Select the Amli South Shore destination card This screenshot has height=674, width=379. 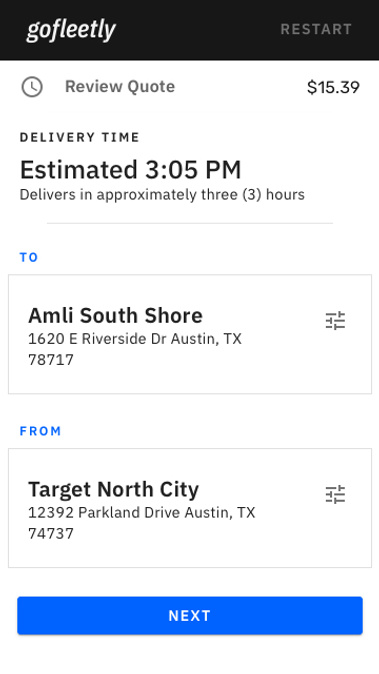[190, 334]
